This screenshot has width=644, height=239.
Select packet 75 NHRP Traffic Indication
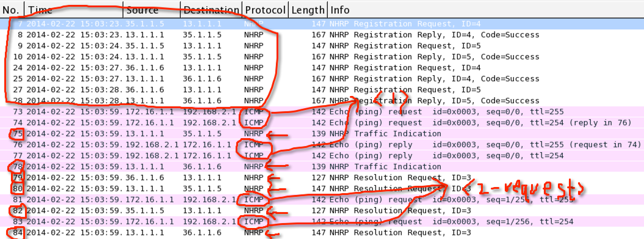tap(322, 134)
